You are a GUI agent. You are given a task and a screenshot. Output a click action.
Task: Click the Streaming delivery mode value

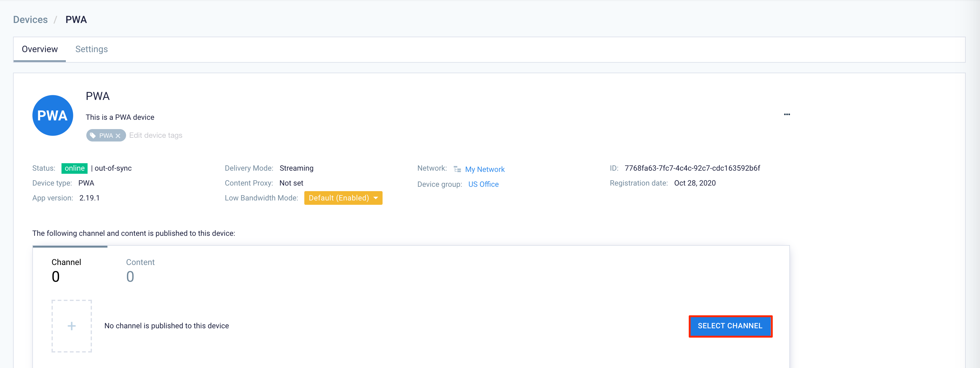pyautogui.click(x=296, y=168)
